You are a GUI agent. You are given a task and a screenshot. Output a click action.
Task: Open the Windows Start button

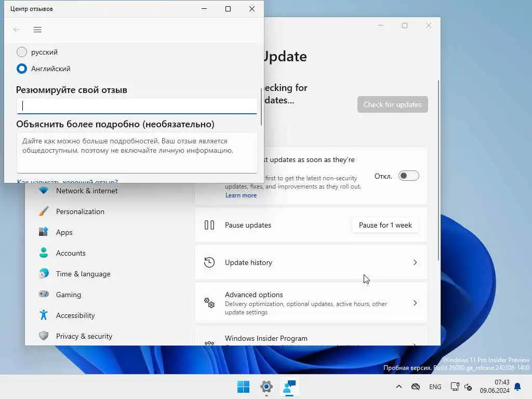pos(243,387)
